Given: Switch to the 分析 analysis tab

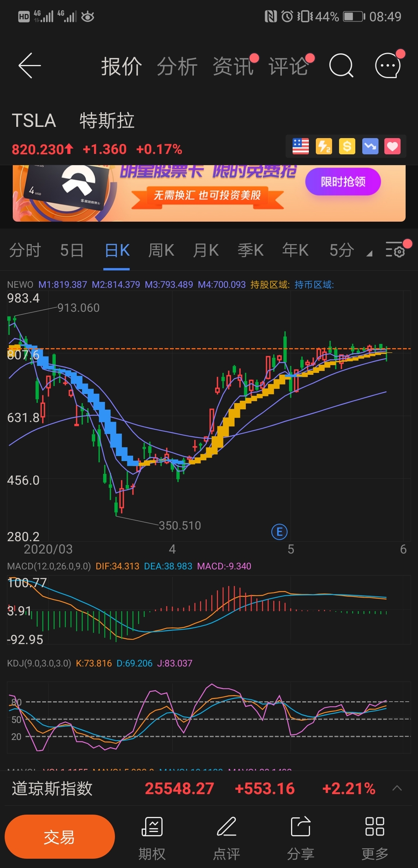Looking at the screenshot, I should 177,66.
